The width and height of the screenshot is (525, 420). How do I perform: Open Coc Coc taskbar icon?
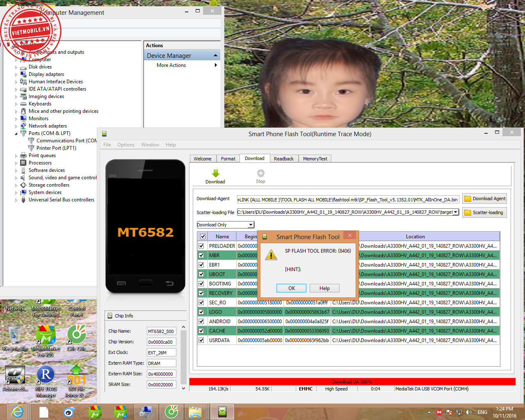click(171, 412)
